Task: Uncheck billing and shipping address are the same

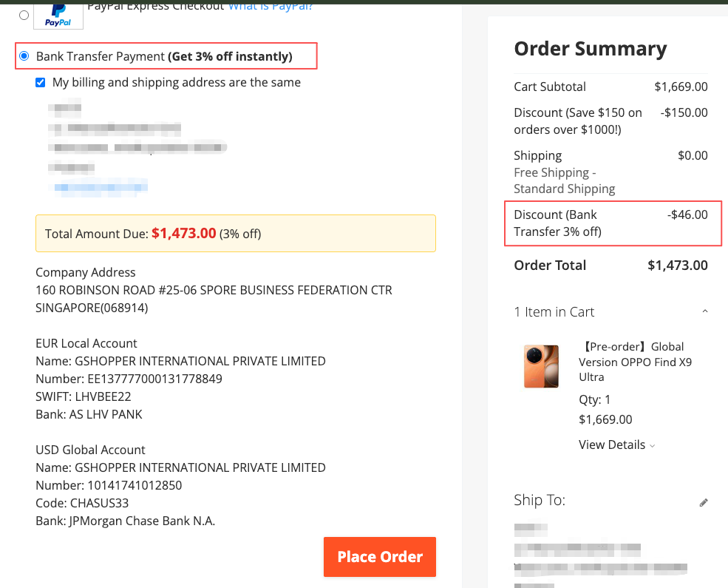Action: coord(41,83)
